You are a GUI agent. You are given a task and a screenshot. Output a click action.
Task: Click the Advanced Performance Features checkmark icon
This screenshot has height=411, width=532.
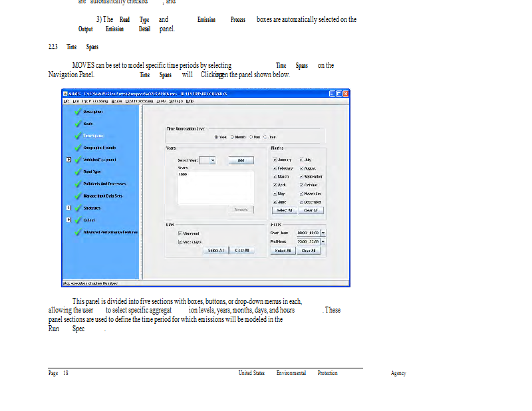tap(79, 231)
